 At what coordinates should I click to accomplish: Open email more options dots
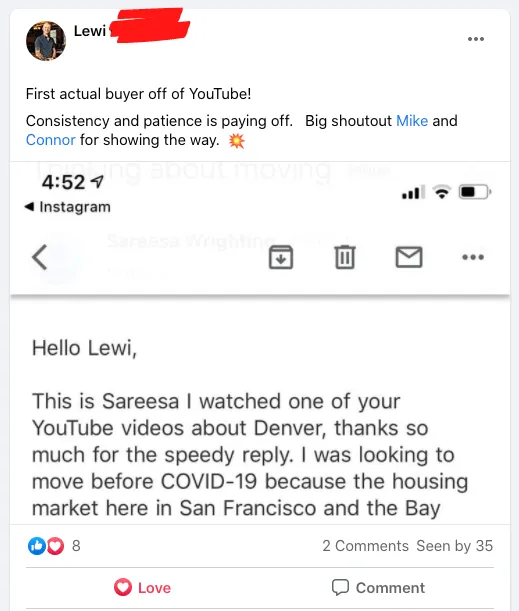[473, 257]
